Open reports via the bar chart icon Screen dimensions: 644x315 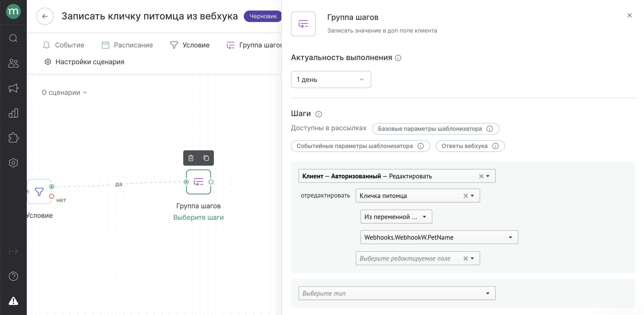pos(13,113)
